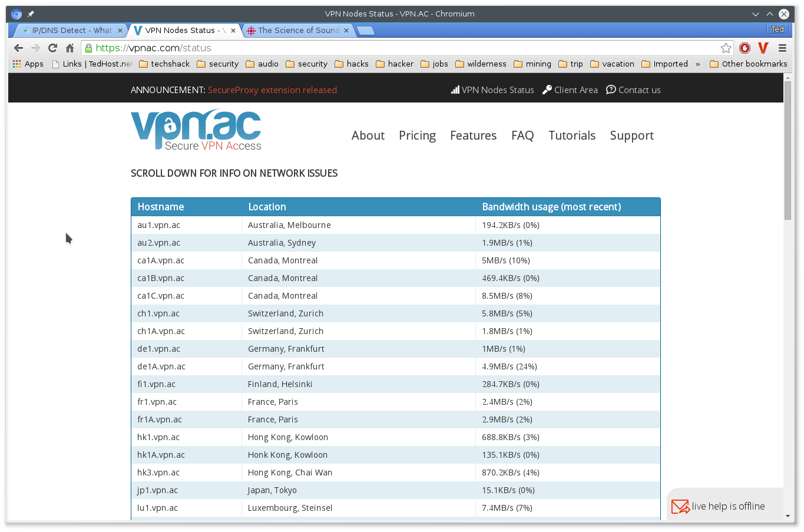Click the live help envelope icon
The image size is (804, 532).
[680, 507]
